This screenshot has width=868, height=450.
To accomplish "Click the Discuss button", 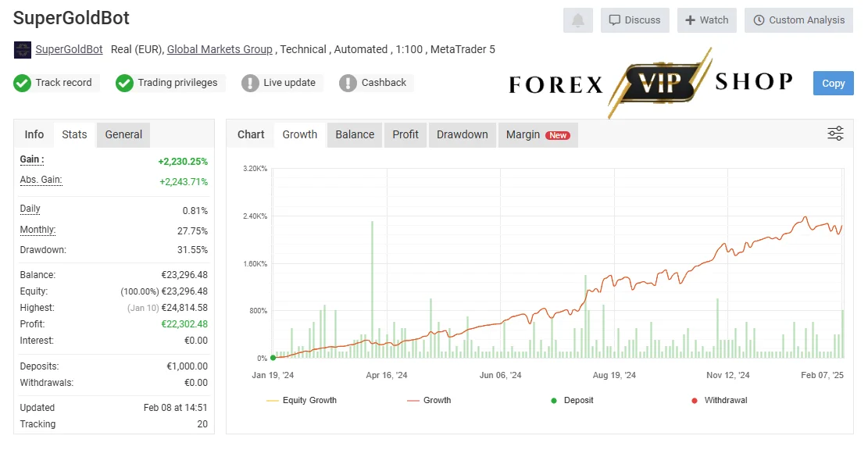I will (x=635, y=20).
